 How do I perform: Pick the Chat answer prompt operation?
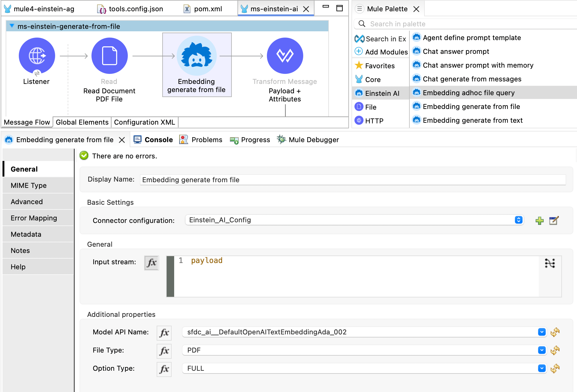(x=451, y=51)
